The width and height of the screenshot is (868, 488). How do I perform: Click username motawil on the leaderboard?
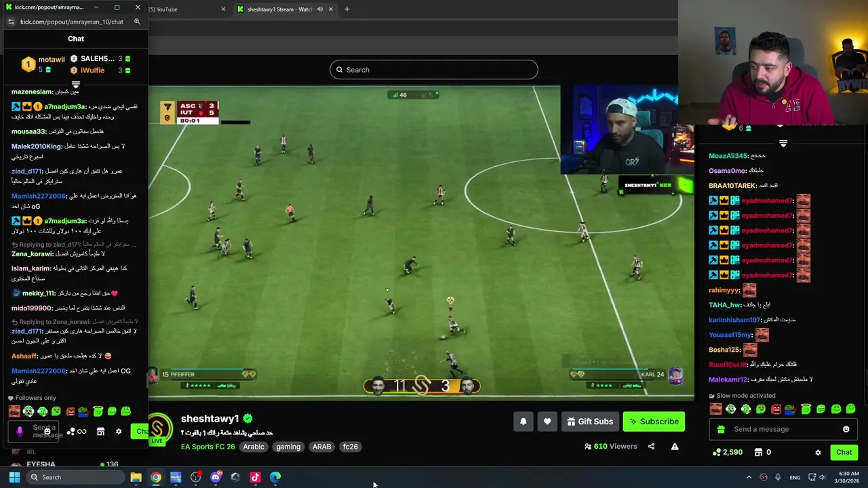click(x=52, y=60)
